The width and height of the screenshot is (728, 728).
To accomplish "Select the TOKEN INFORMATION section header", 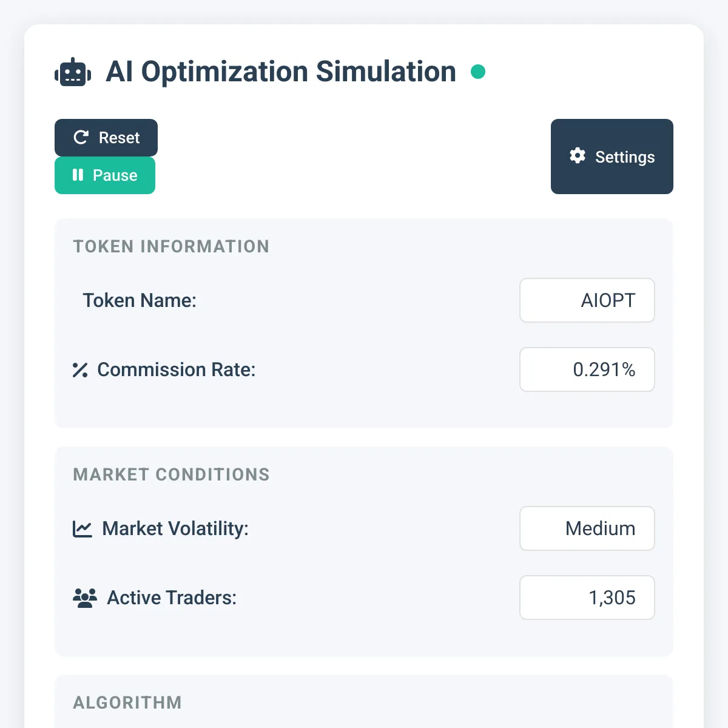I will (x=171, y=247).
